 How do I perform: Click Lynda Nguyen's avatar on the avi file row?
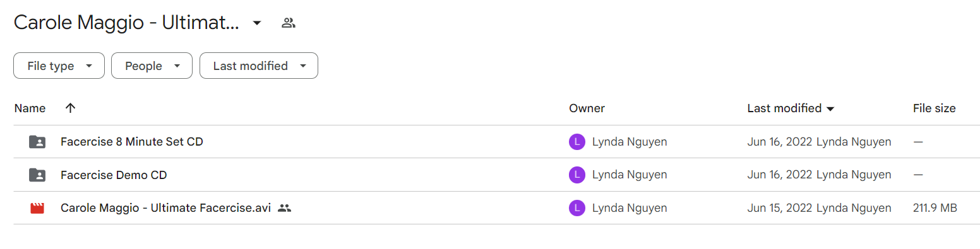pyautogui.click(x=577, y=207)
